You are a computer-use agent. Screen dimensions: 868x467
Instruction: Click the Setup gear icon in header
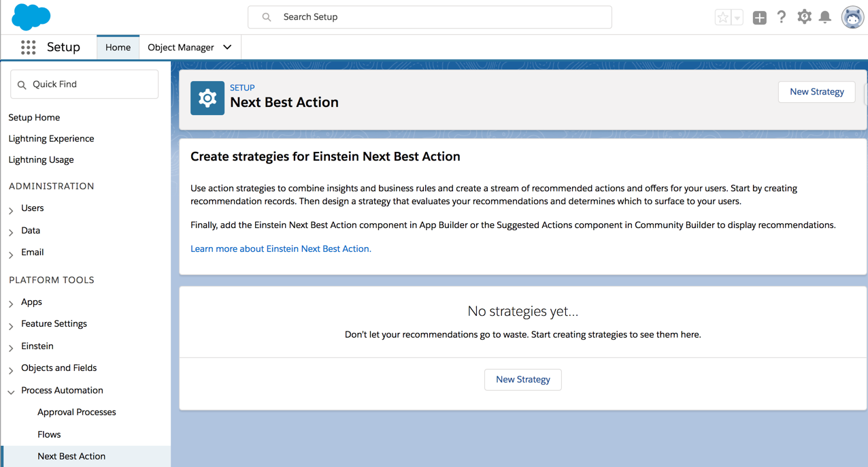[804, 17]
